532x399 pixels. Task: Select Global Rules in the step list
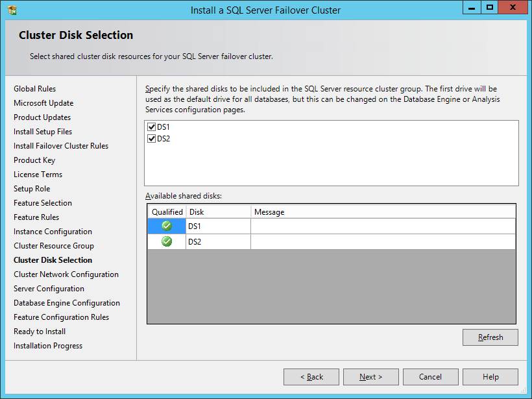(x=34, y=88)
